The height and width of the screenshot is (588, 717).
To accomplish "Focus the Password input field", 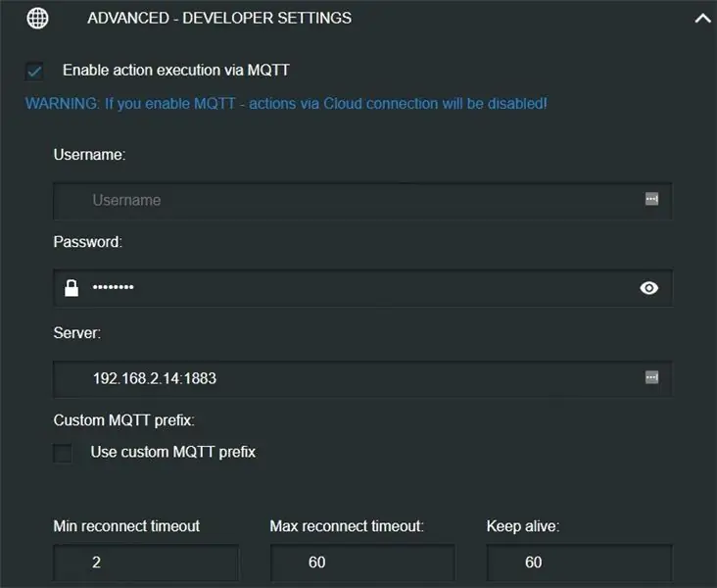I will click(x=362, y=288).
